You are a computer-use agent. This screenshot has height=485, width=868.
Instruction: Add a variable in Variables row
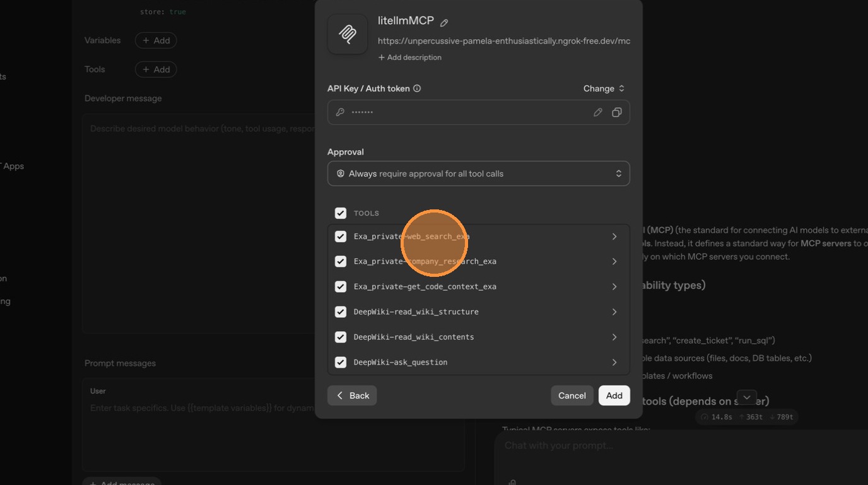pos(156,40)
